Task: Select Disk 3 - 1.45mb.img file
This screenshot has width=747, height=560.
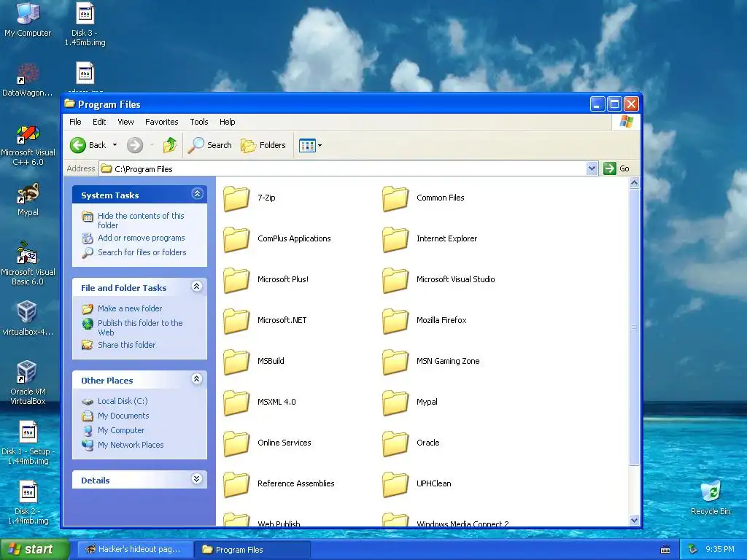Action: coord(85,25)
